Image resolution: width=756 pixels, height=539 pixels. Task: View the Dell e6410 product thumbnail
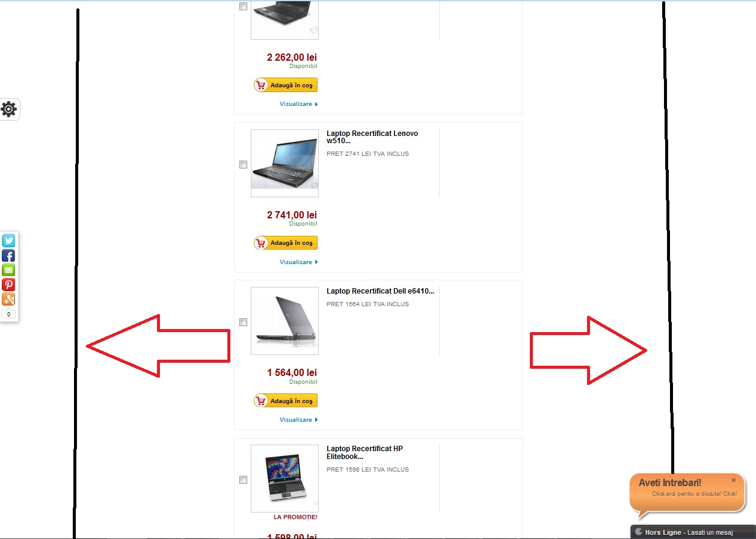(284, 321)
